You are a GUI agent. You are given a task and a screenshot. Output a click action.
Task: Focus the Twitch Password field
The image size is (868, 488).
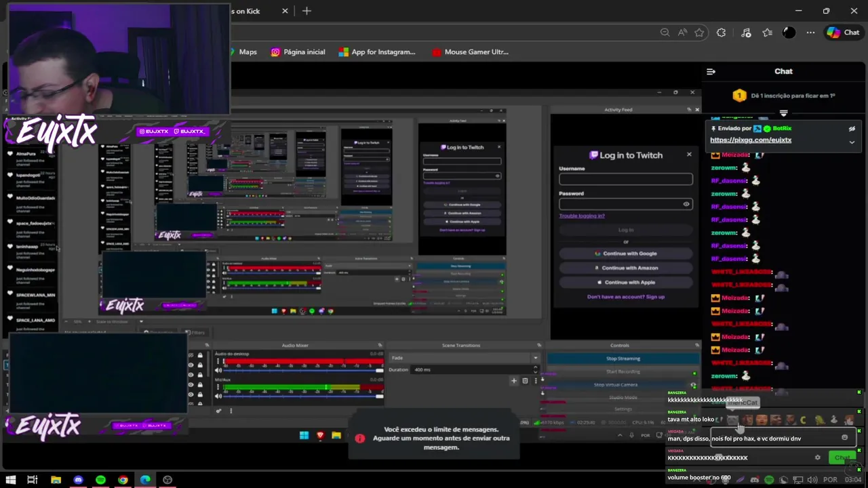coord(625,204)
